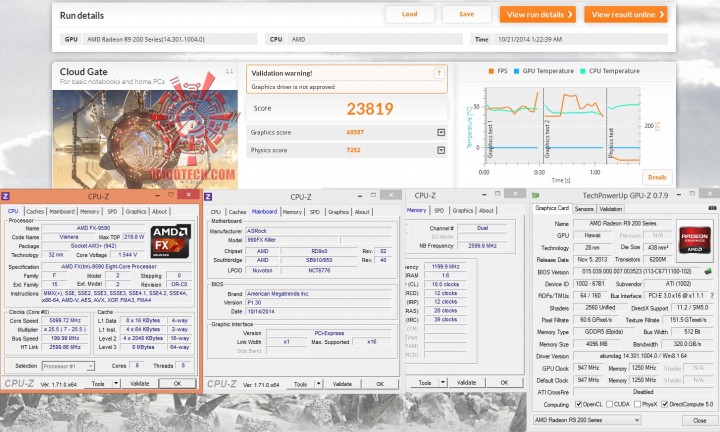Click the BIOS Version field in GPU-Z
Image resolution: width=720 pixels, height=432 pixels.
(636, 272)
